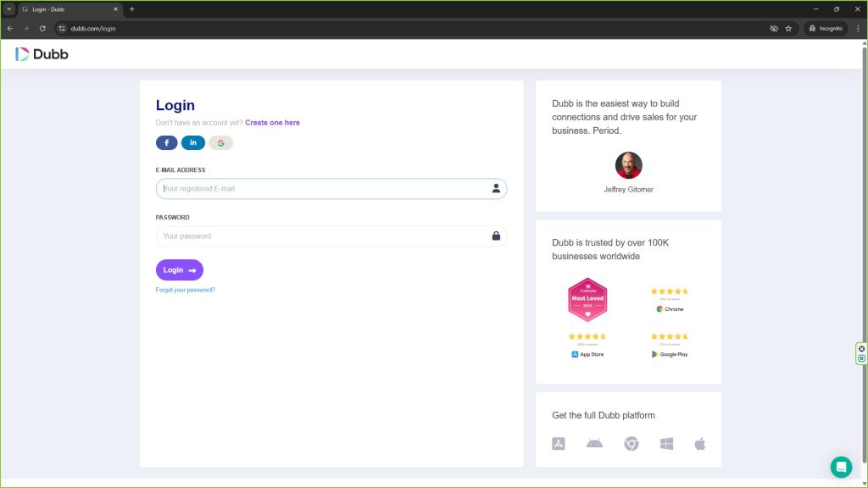Click the Login heading text

point(175,105)
